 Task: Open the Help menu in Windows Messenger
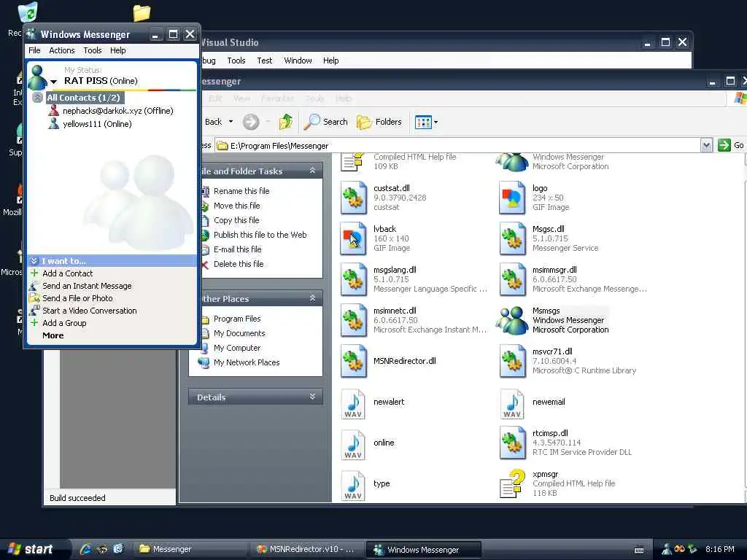(117, 50)
